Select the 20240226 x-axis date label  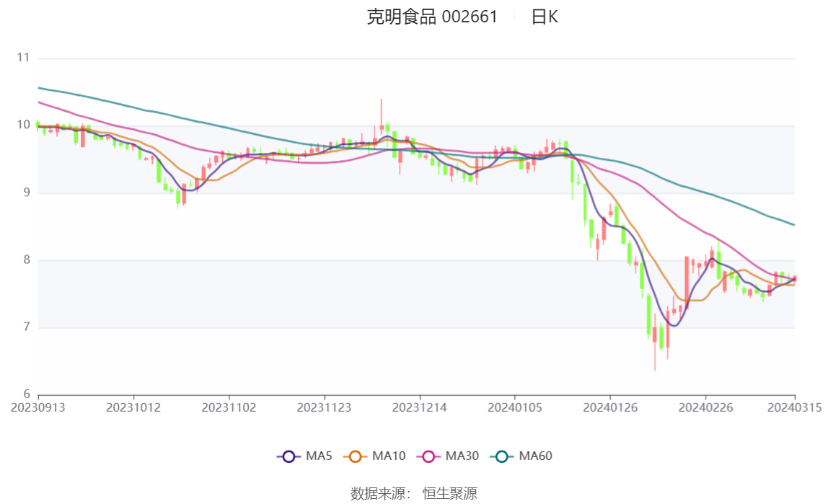click(705, 408)
